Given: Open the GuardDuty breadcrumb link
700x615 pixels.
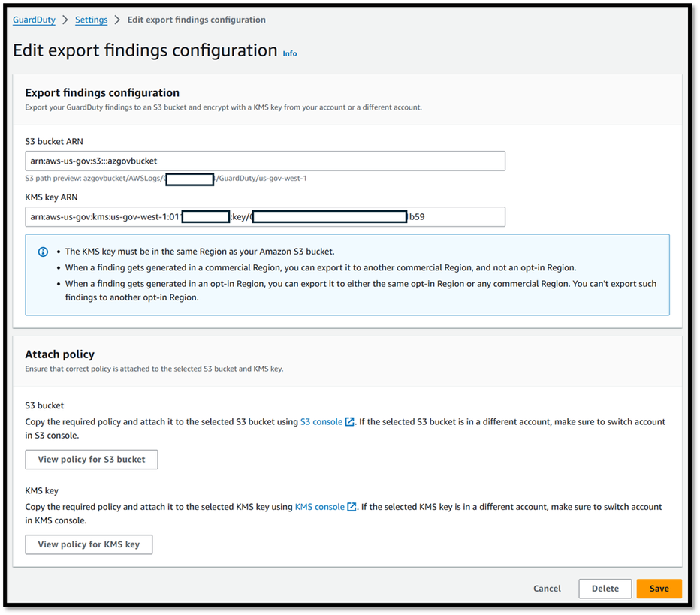Looking at the screenshot, I should [34, 20].
